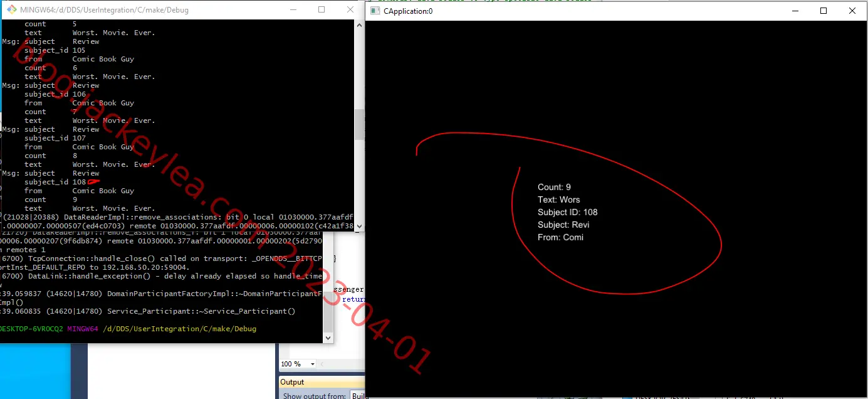Screen dimensions: 868x399
Task: Click the 'From: Comi' line in CApplication
Action: click(x=560, y=237)
